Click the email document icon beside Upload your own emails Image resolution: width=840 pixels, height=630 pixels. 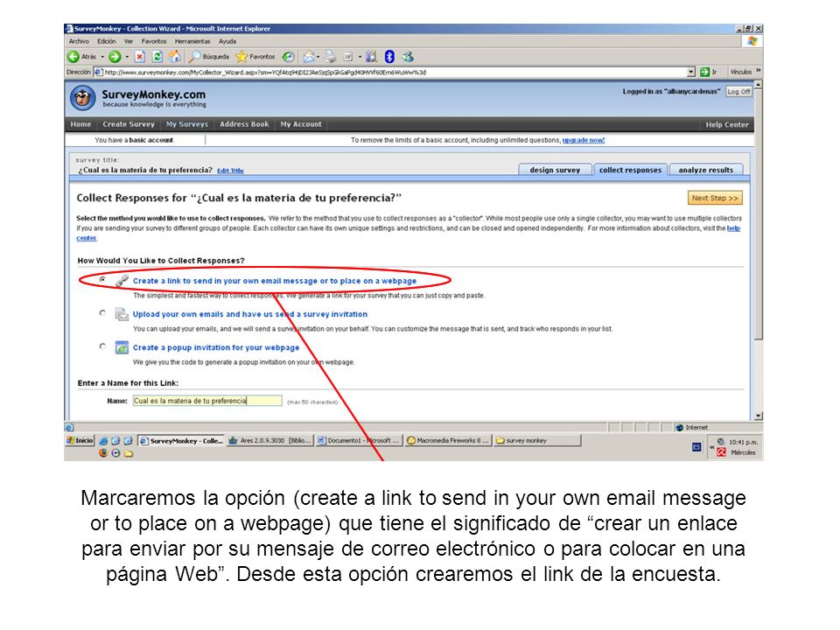(122, 314)
